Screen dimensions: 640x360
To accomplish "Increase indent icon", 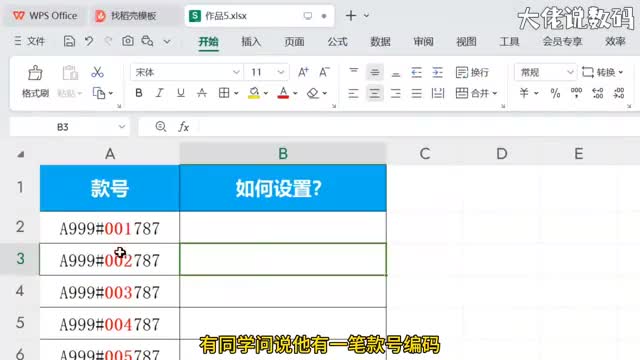I will coord(438,72).
